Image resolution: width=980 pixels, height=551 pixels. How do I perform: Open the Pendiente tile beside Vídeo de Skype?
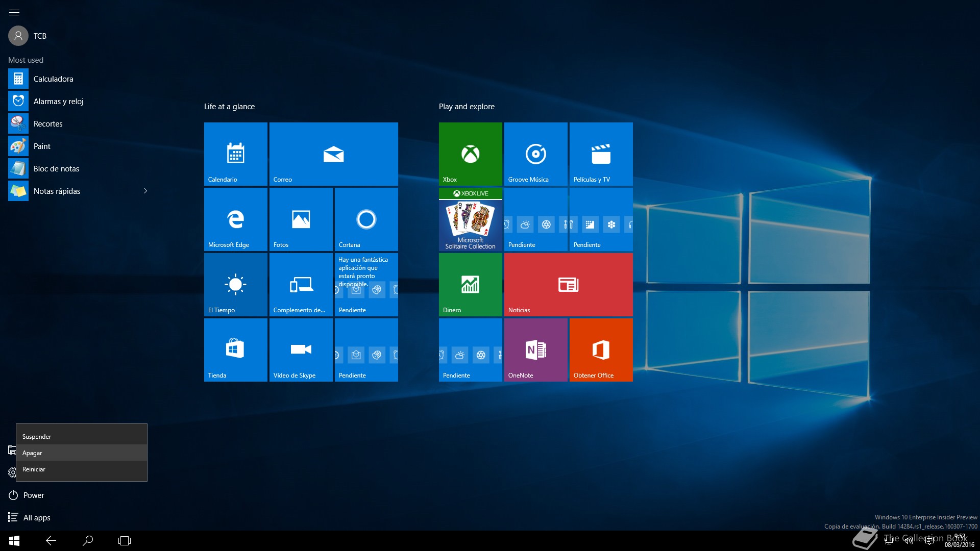point(366,350)
